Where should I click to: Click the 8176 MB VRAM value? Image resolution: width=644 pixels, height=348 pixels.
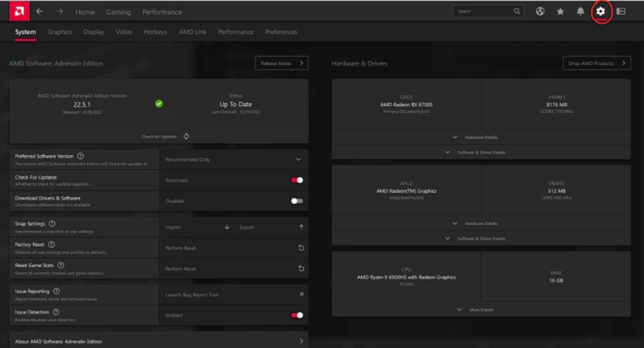click(556, 104)
